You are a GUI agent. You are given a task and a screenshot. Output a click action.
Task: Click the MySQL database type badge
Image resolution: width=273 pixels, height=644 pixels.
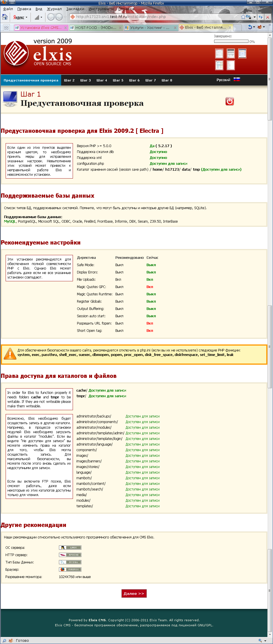[70, 562]
